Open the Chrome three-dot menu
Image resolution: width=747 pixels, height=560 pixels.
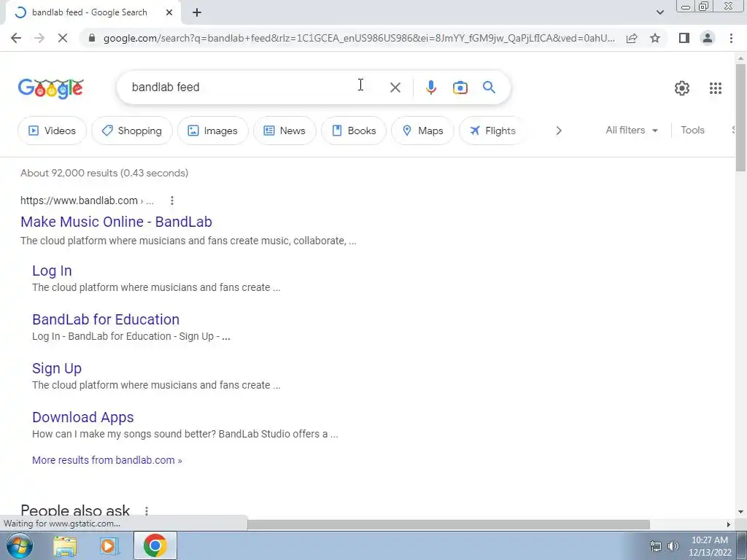click(x=731, y=38)
